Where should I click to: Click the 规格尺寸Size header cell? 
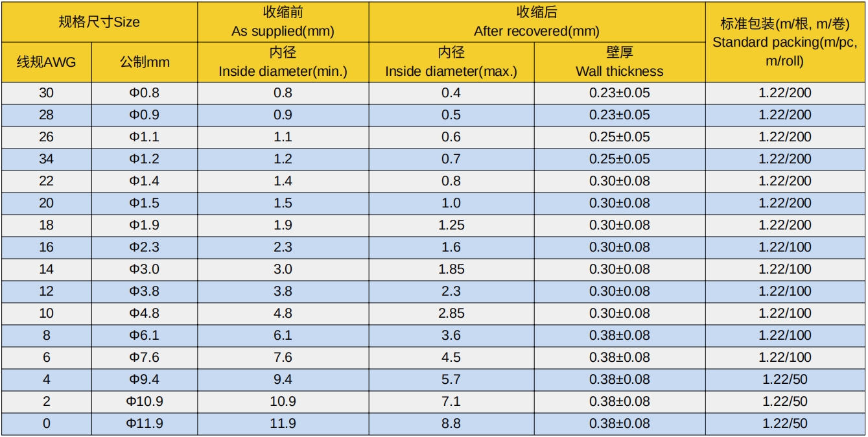pyautogui.click(x=99, y=22)
